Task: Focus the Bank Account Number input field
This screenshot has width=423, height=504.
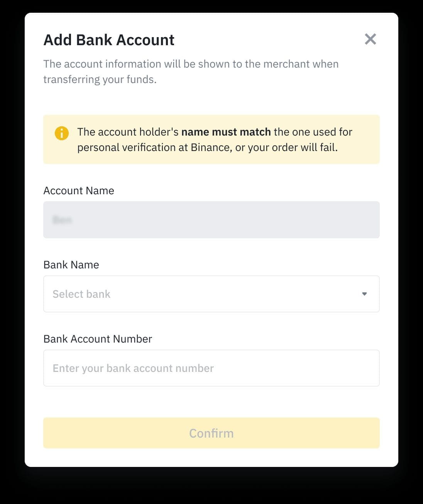Action: [211, 368]
